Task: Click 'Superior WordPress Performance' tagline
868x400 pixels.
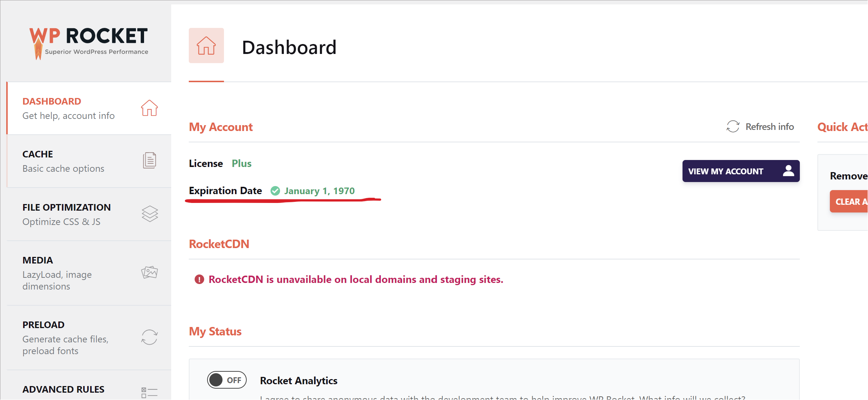Action: (x=96, y=52)
